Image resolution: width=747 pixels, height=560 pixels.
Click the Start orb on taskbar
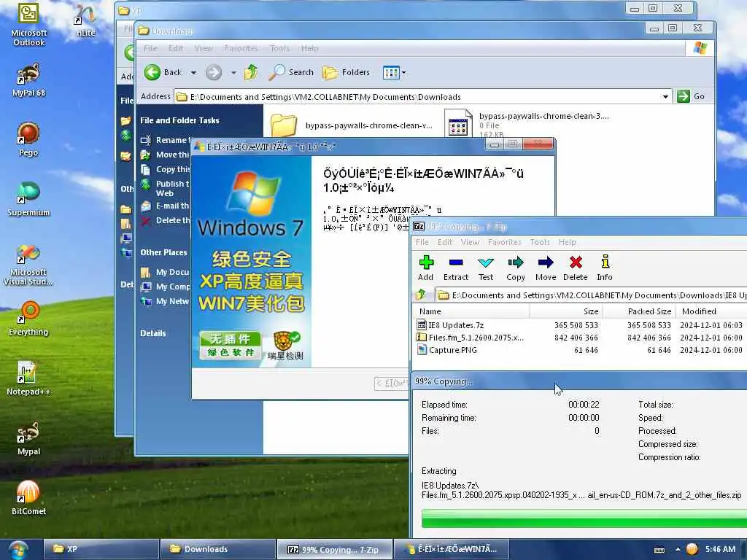pos(18,550)
